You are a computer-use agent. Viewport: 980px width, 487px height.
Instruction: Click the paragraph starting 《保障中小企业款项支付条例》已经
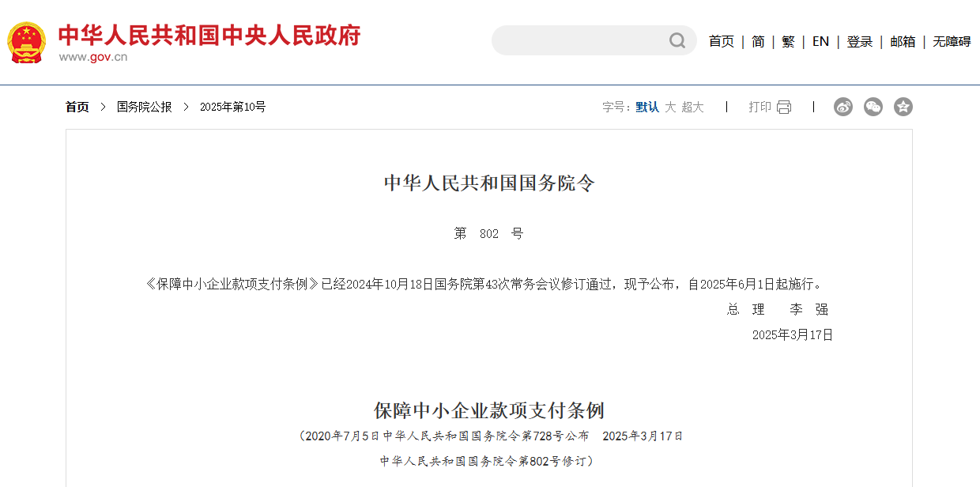[x=484, y=284]
